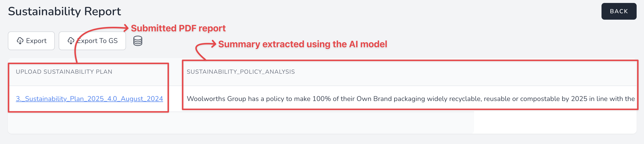
Task: Click the Export button label
Action: [36, 41]
